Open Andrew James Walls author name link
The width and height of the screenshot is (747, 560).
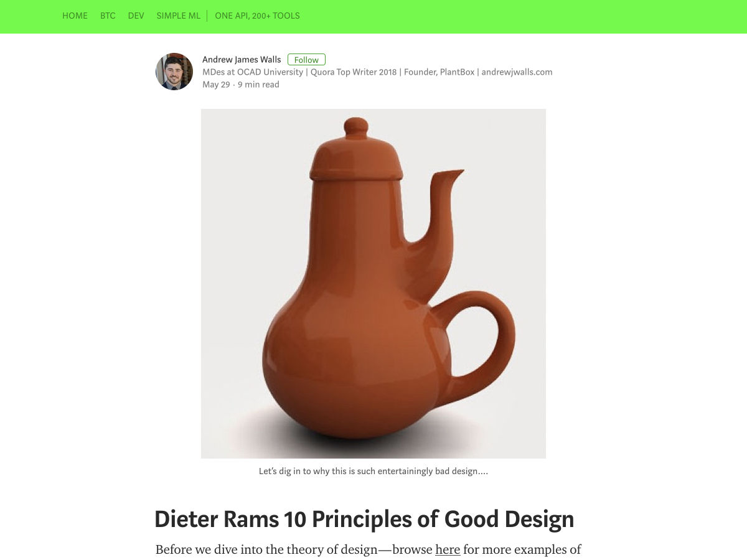pos(242,60)
